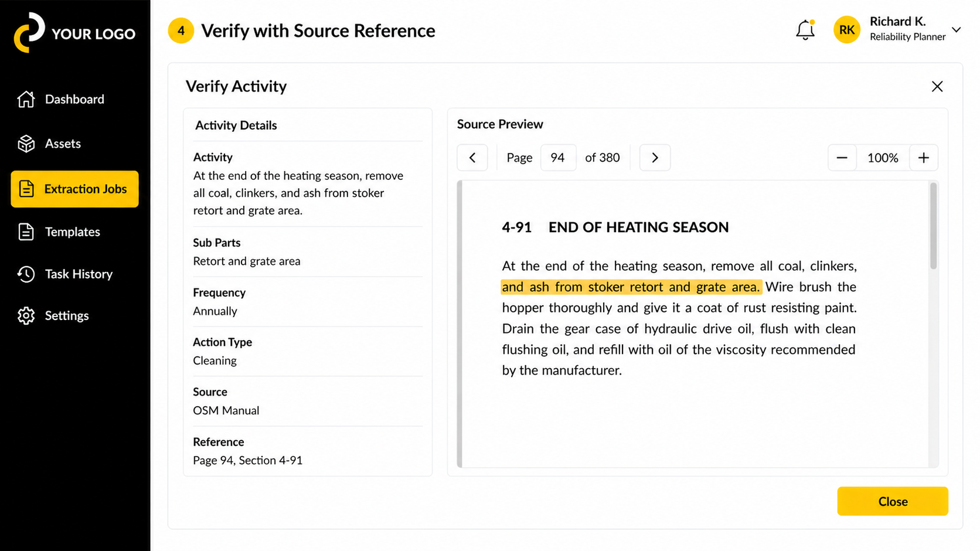
Task: Zoom in the source preview
Action: click(x=923, y=158)
